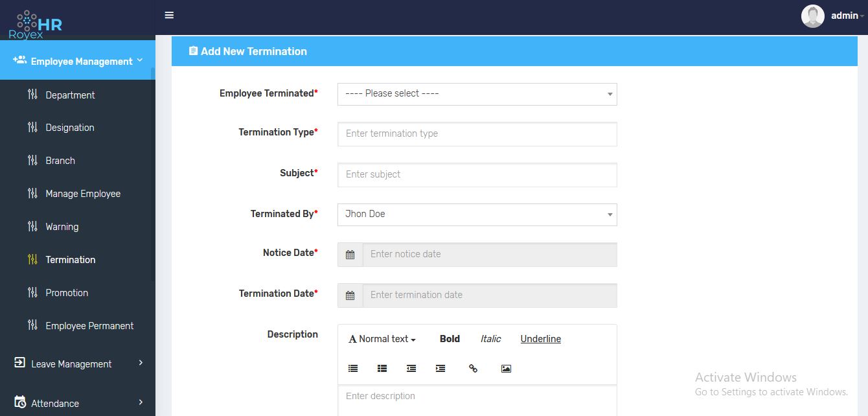Open the Employee Terminated dropdown
The image size is (868, 416).
click(477, 94)
